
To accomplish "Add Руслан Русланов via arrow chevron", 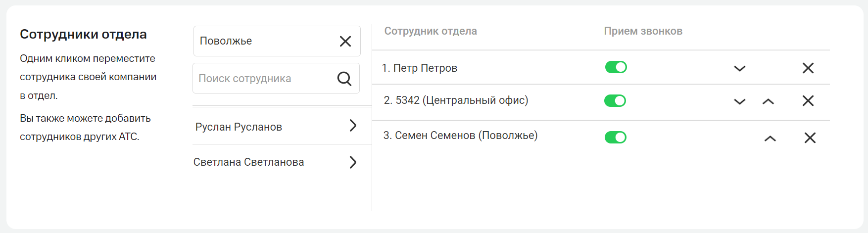I will 353,126.
